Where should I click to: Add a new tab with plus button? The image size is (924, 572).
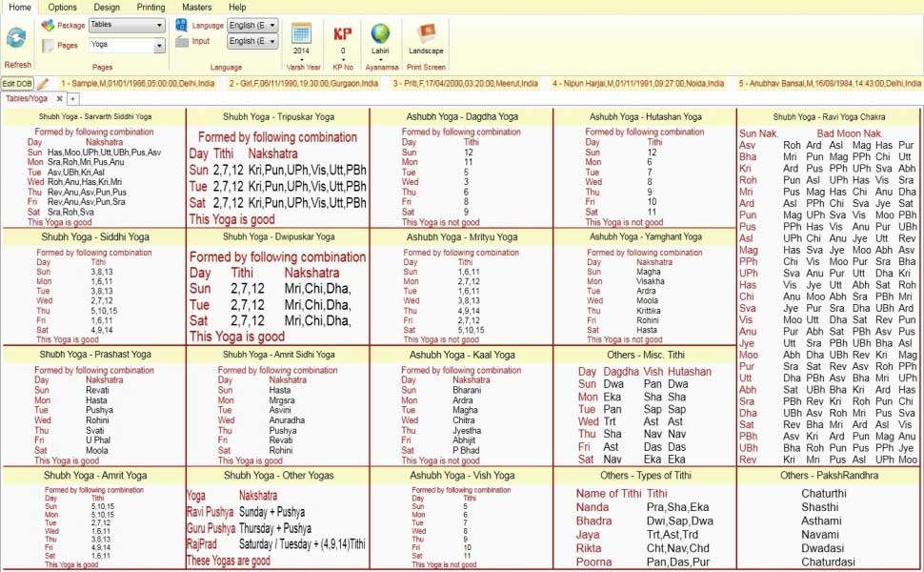[73, 99]
